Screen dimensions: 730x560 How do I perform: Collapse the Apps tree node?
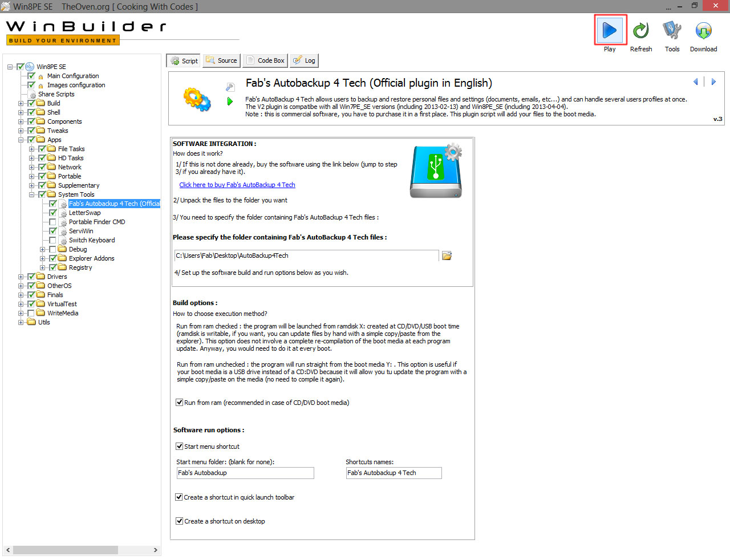pos(21,140)
